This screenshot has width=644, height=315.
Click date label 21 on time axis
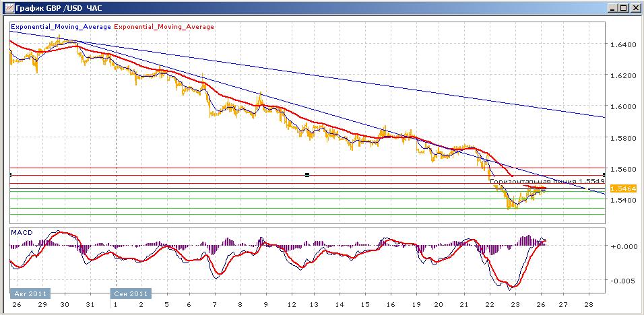(x=465, y=305)
